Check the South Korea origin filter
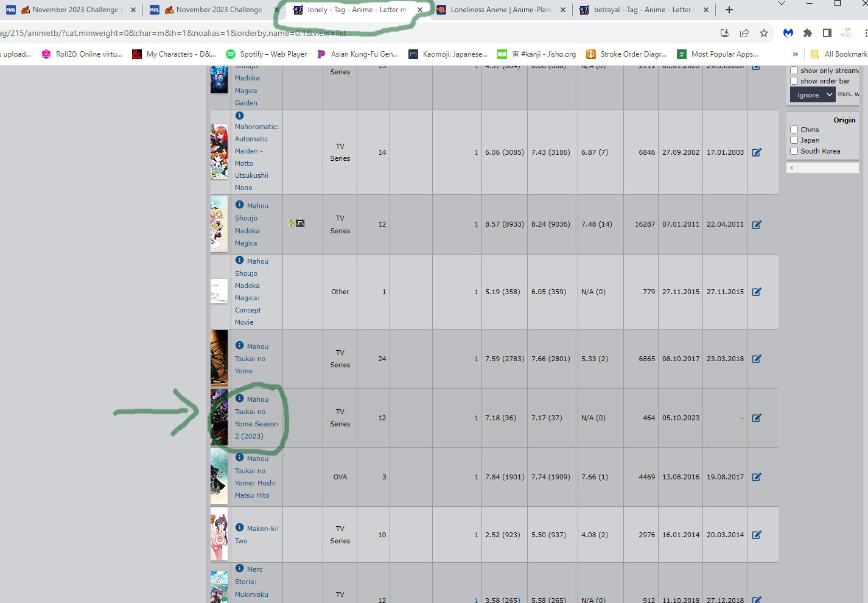Screen dimensions: 868x603 [x=794, y=151]
